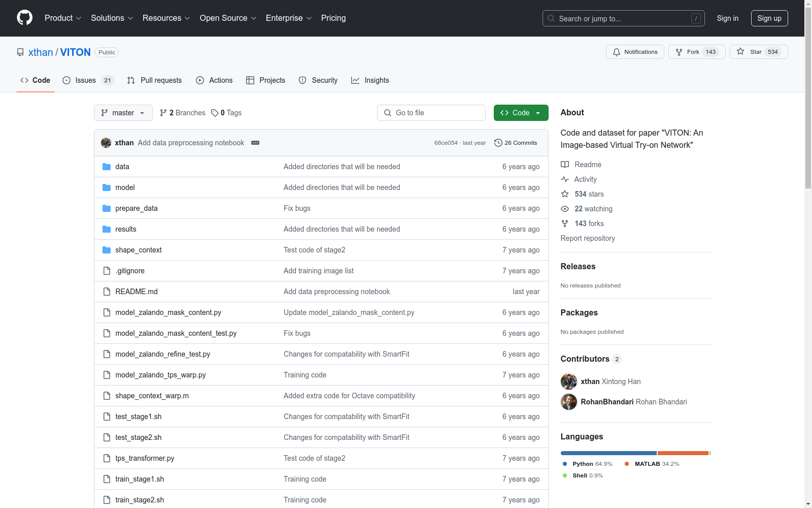Open model_zalando_mask_content.py file
The width and height of the screenshot is (812, 508).
pyautogui.click(x=168, y=312)
